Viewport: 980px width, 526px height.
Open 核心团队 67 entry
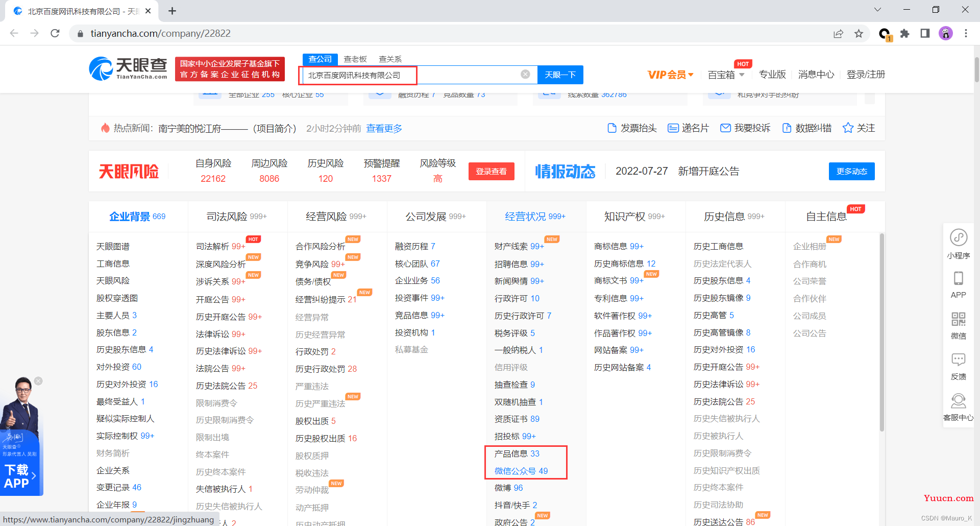pyautogui.click(x=417, y=264)
